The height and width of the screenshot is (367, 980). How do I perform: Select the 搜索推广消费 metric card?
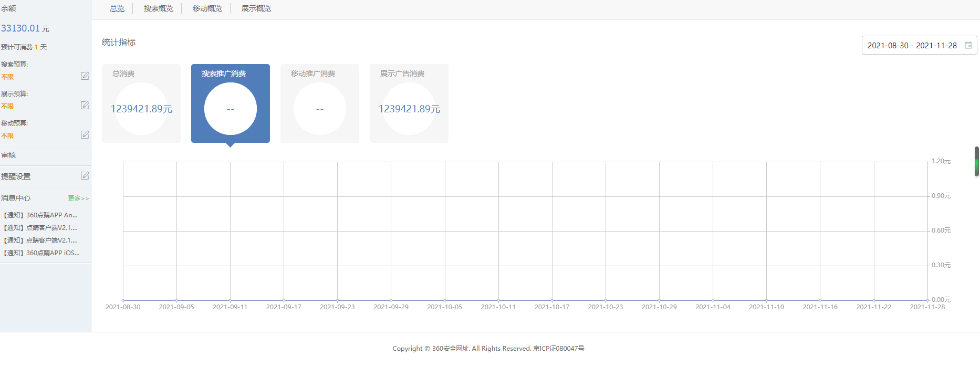231,103
